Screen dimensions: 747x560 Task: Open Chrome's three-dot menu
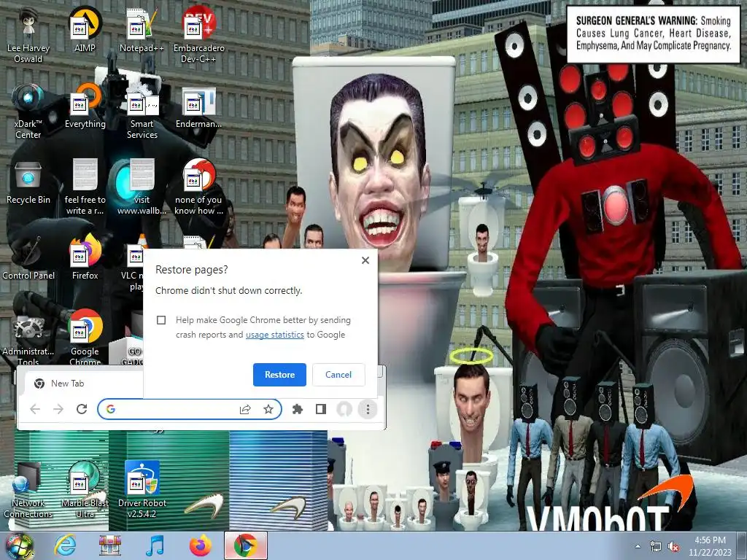(368, 409)
